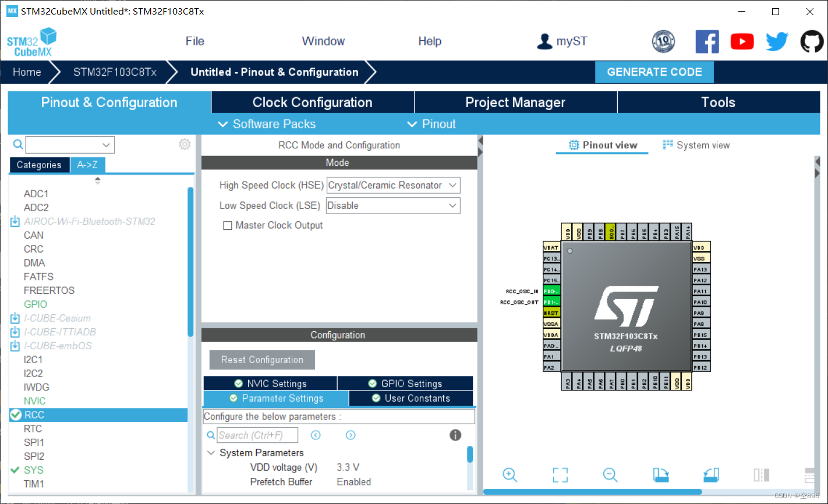Switch to System view

click(696, 145)
